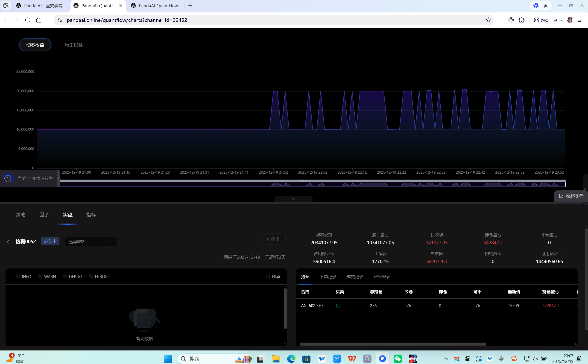588x364 pixels.
Task: Select the 历史权益 chart view
Action: (x=74, y=45)
